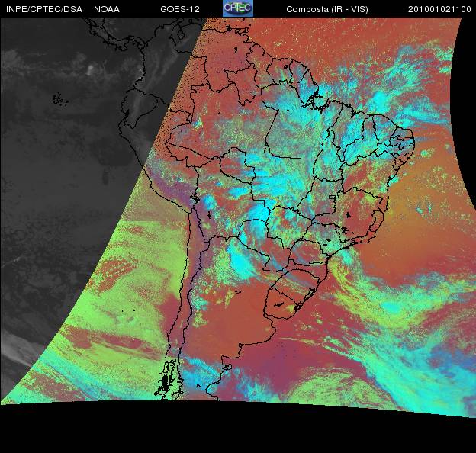Click the Amazon river mouth island area

tap(314, 99)
